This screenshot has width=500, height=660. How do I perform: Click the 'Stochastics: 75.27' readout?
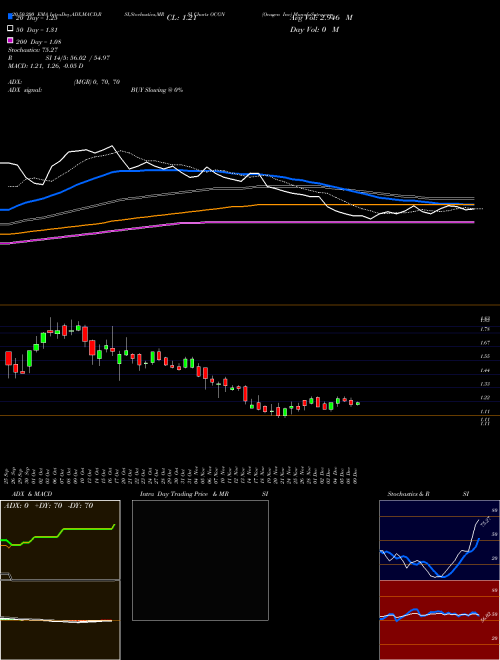tap(32, 50)
